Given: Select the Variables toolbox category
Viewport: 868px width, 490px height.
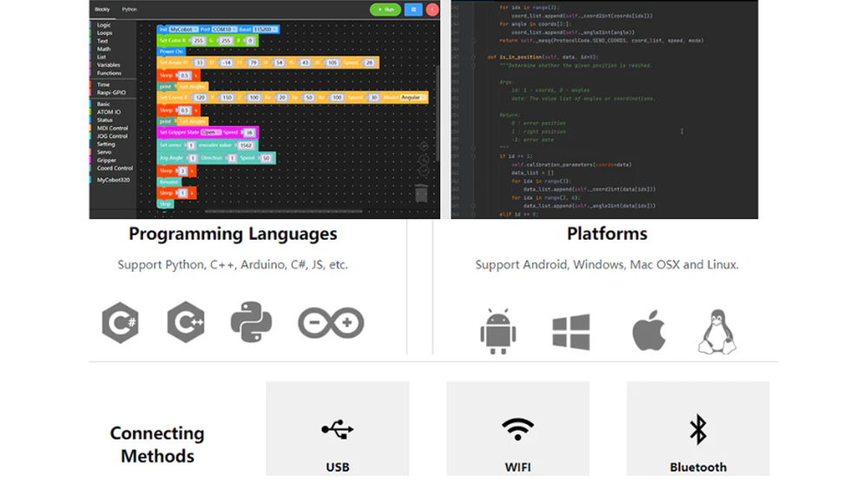Looking at the screenshot, I should [x=108, y=65].
